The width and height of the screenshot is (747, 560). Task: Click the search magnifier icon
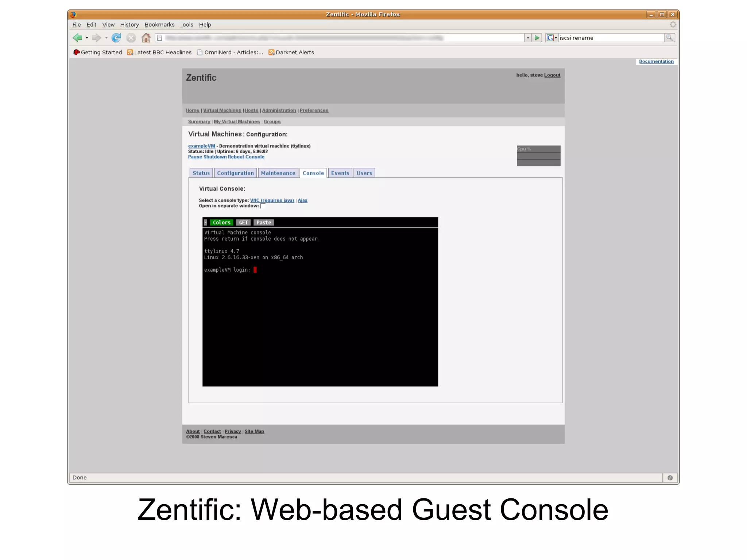669,38
